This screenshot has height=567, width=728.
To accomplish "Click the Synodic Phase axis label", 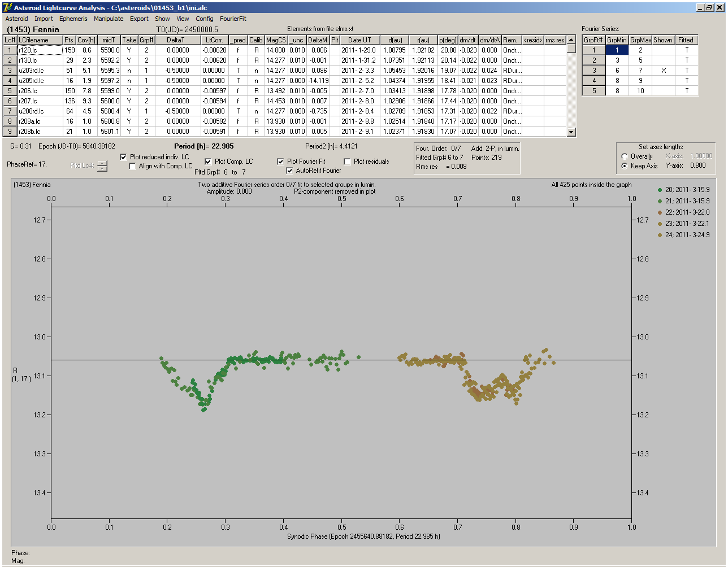I will coord(363,537).
